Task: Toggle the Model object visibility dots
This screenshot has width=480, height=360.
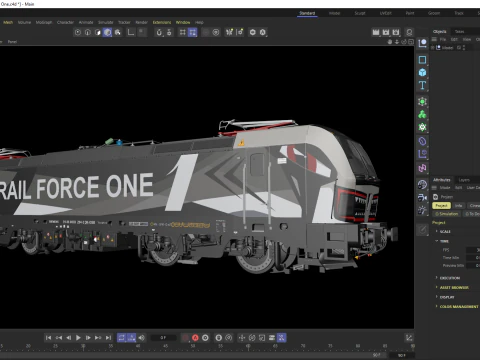Action: click(464, 48)
